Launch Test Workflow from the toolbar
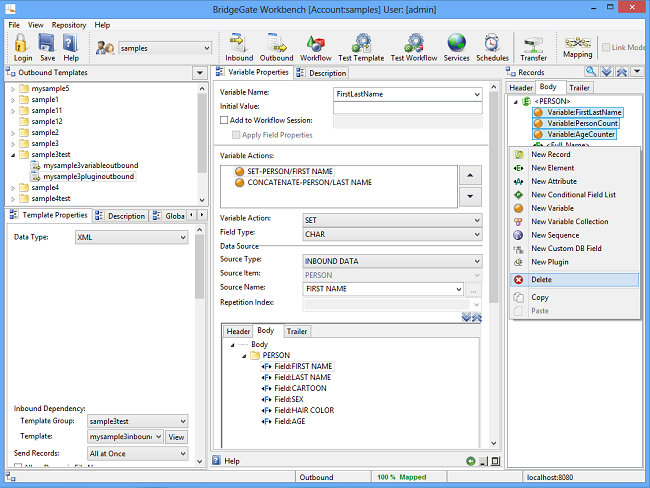 tap(414, 47)
